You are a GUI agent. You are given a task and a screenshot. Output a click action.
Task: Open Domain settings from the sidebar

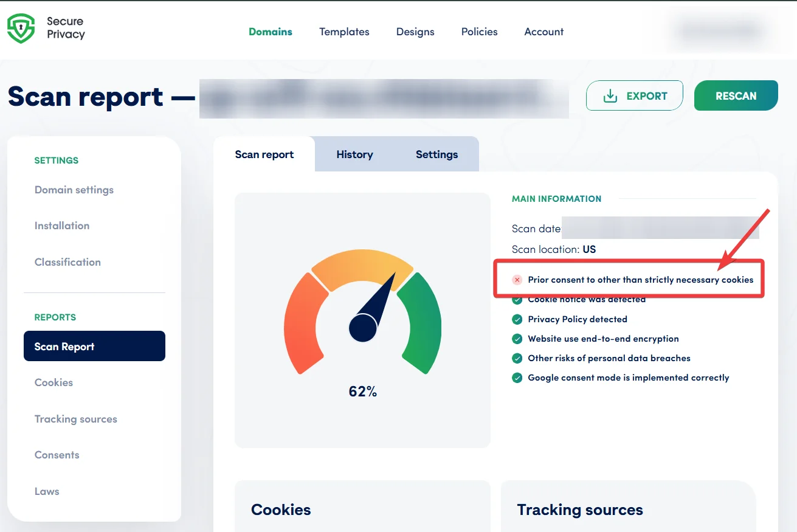click(x=74, y=190)
